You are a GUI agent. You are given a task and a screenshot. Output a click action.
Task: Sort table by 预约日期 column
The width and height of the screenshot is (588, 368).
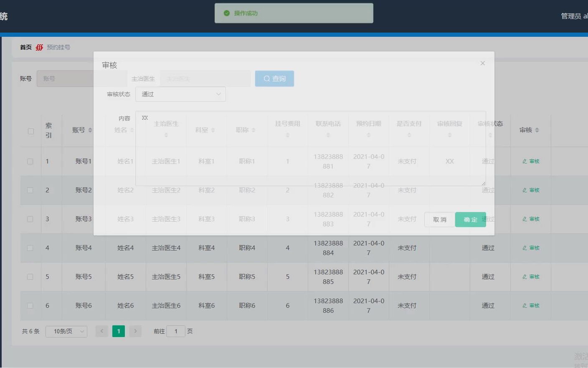pos(369,135)
